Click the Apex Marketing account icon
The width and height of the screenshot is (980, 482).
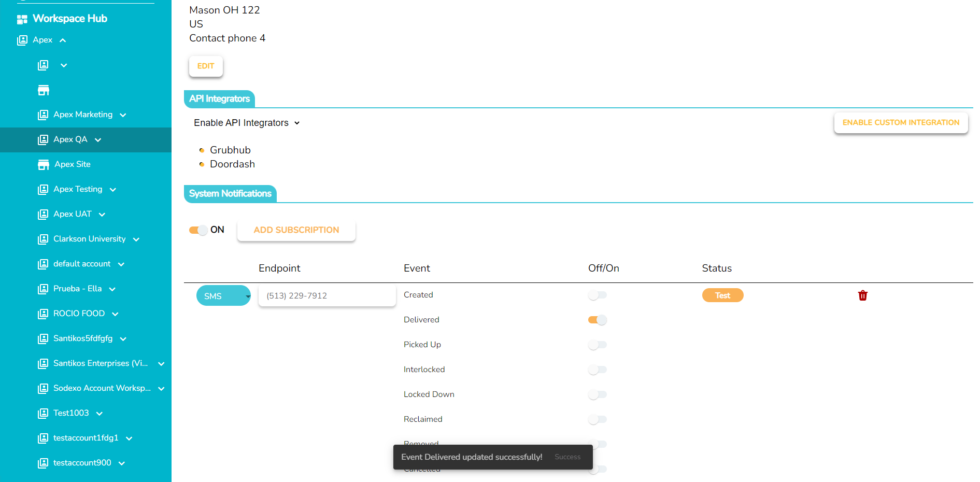(43, 115)
